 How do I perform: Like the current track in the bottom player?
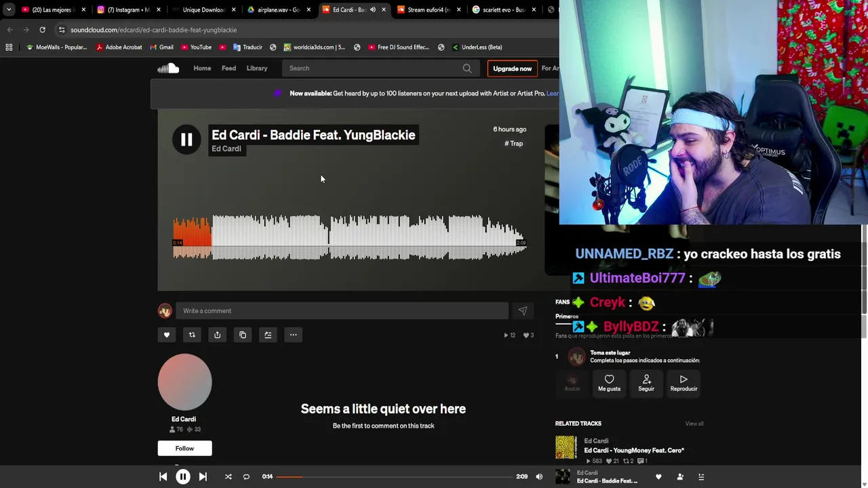click(658, 477)
